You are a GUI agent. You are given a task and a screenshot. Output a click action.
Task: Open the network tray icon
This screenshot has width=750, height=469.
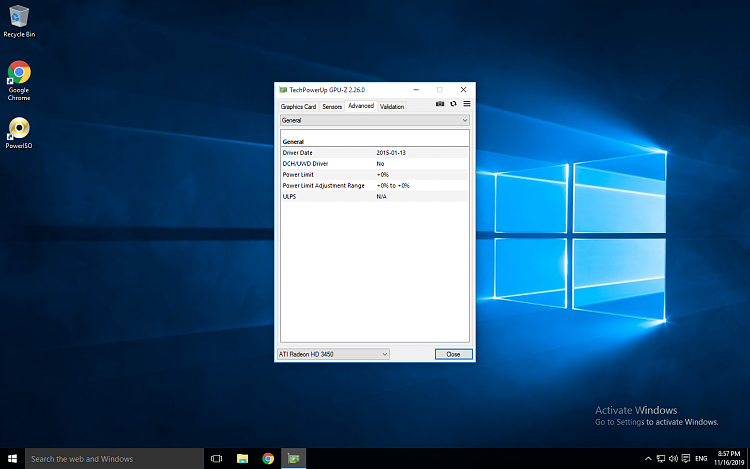(x=661, y=458)
